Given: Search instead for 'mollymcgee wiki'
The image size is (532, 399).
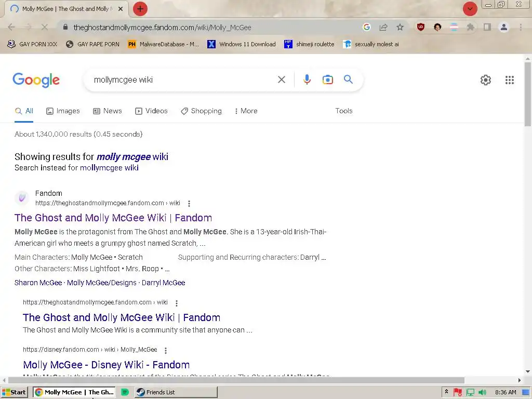Looking at the screenshot, I should click(109, 168).
